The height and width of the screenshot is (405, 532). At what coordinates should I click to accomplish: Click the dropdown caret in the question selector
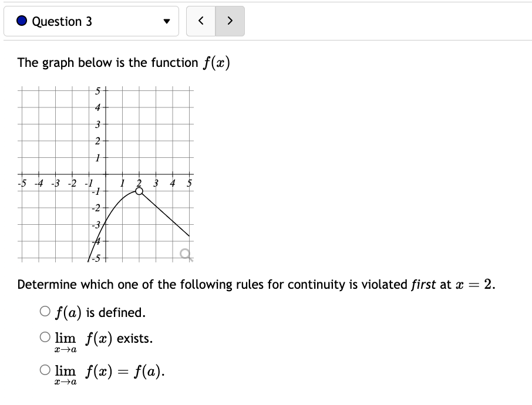[166, 21]
